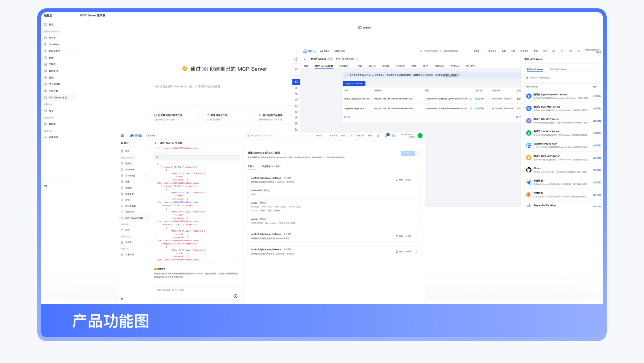Choose the 邮件自动化工具 suggestion card
Screen dimensions: 644x363
[226, 117]
